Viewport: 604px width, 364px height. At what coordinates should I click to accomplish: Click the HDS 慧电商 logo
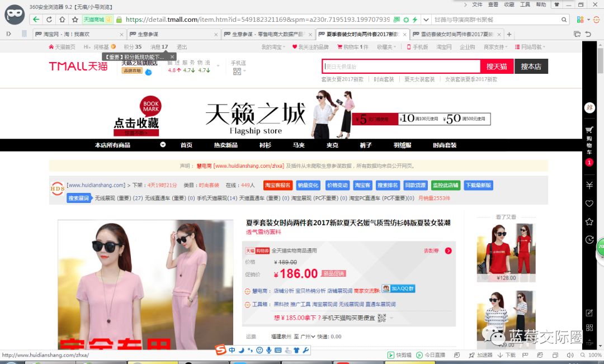56,188
